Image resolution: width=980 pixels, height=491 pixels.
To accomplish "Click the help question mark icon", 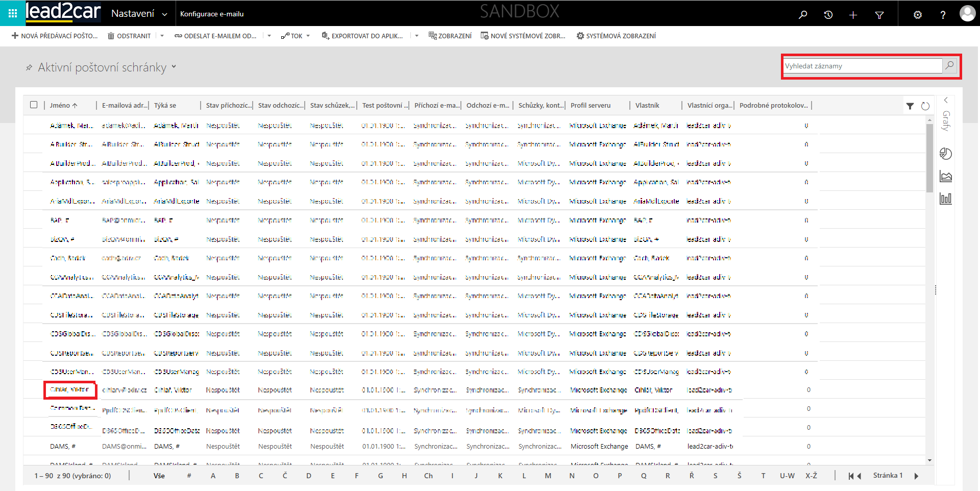I will tap(943, 15).
